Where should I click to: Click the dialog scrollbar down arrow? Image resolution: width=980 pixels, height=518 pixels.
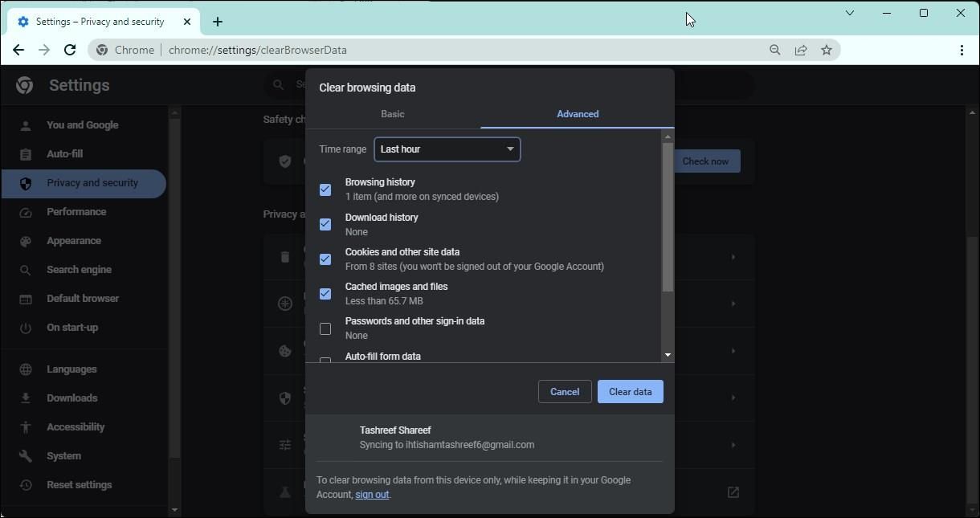point(668,354)
